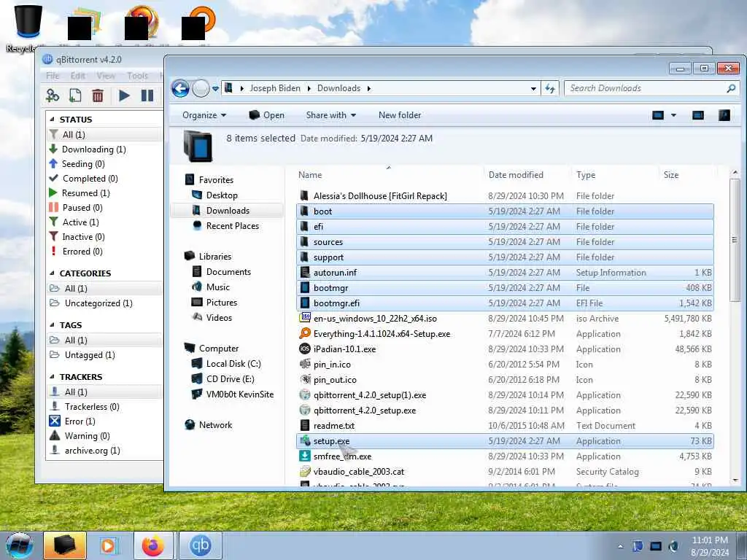Select archive.org (1) tracker filter

click(93, 451)
